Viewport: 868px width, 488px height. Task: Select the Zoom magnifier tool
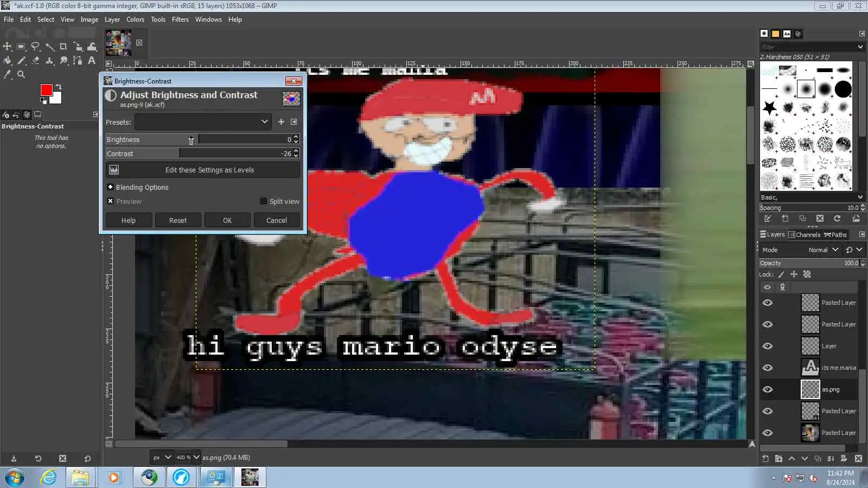pos(21,75)
